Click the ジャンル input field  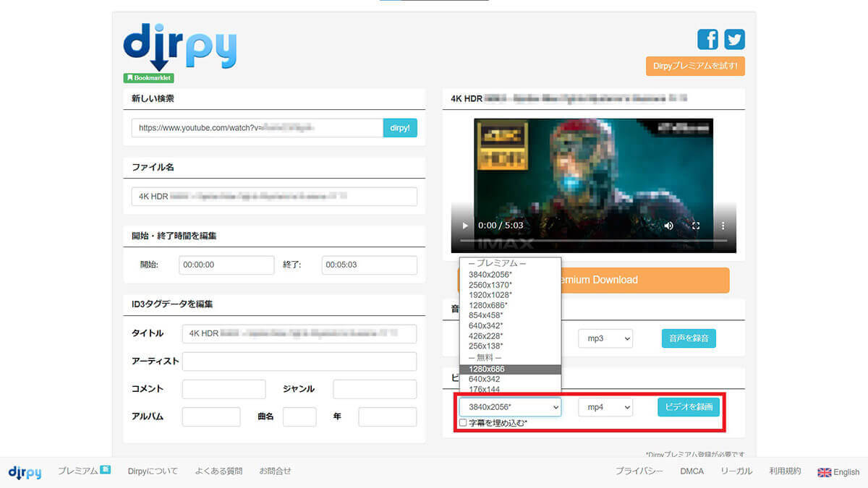click(x=375, y=389)
